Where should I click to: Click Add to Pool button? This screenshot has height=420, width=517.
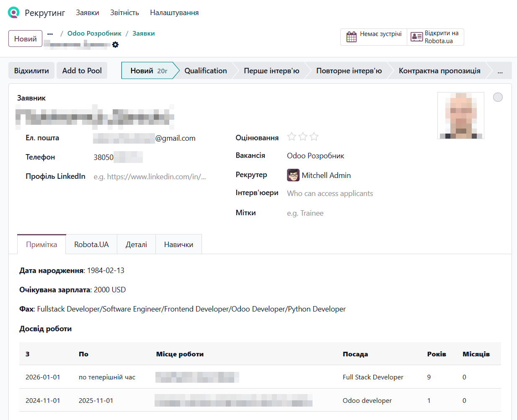(82, 70)
